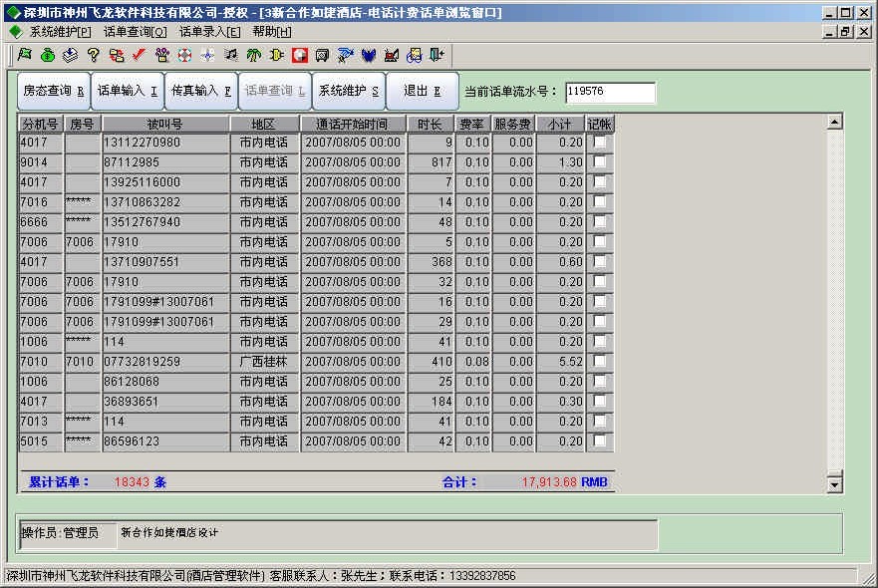Tick 记帐 checkbox for 13112270980 row
878x588 pixels.
click(600, 143)
